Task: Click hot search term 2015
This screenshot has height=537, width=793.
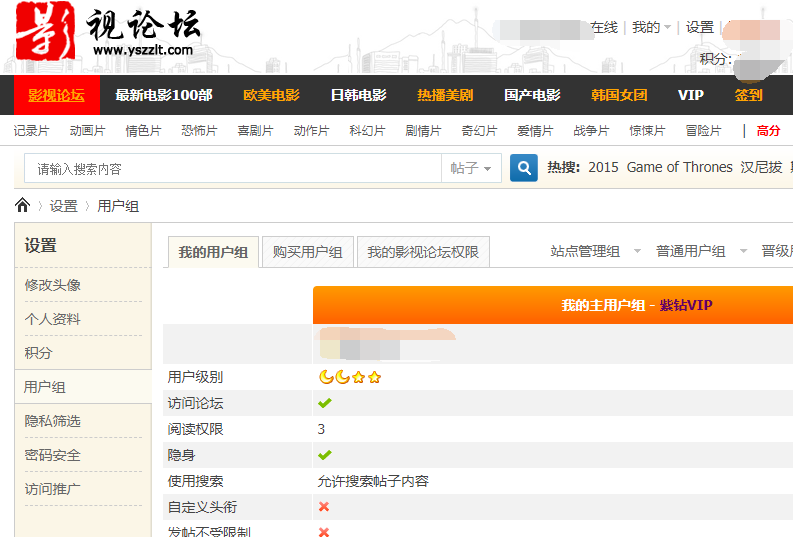Action: (x=603, y=167)
